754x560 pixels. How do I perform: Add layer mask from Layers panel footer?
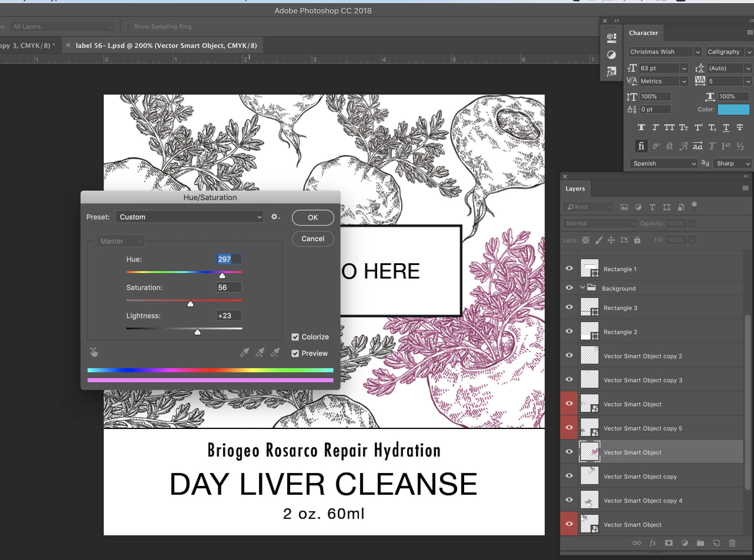click(x=669, y=543)
